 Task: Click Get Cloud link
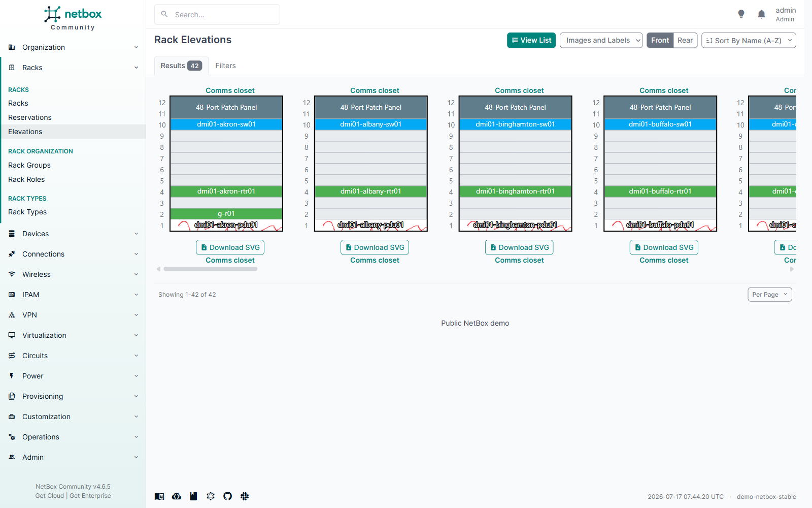pos(50,496)
